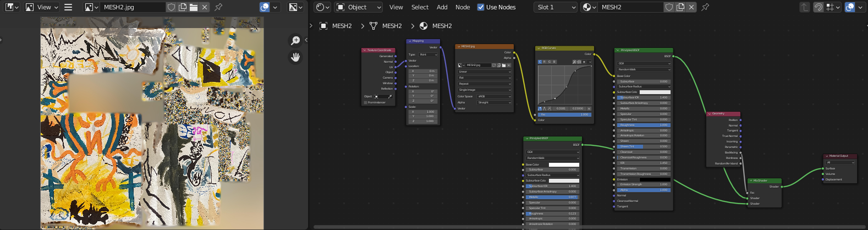Open the display channels dropdown
This screenshot has height=230, width=868.
point(296,7)
